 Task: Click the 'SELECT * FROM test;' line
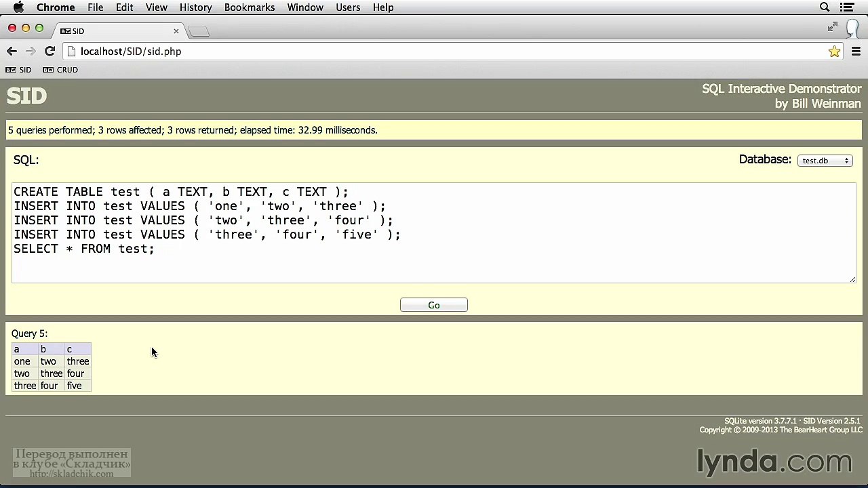[84, 249]
